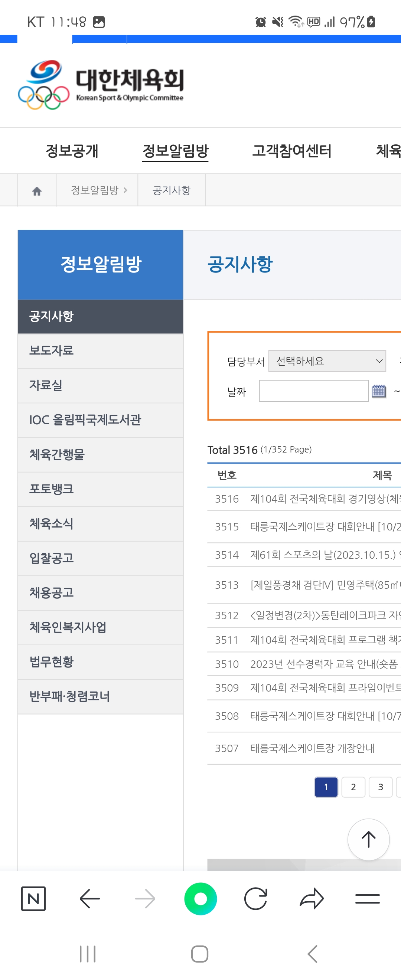Click the 공지사항 page heading
Image resolution: width=401 pixels, height=980 pixels.
[240, 264]
